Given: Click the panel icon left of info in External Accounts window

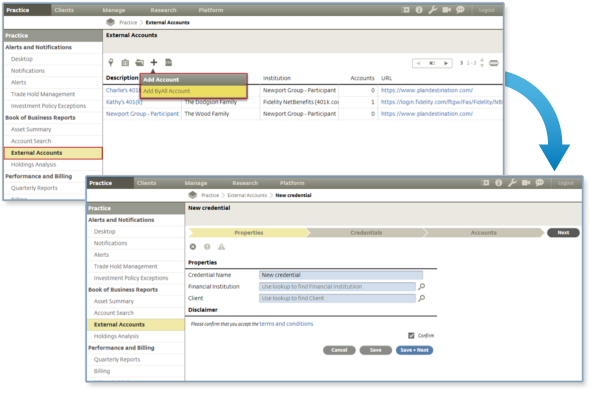Looking at the screenshot, I should [405, 10].
